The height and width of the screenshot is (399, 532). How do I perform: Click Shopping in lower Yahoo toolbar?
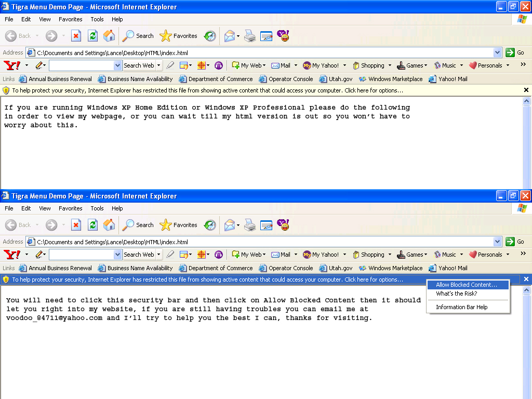click(x=368, y=254)
